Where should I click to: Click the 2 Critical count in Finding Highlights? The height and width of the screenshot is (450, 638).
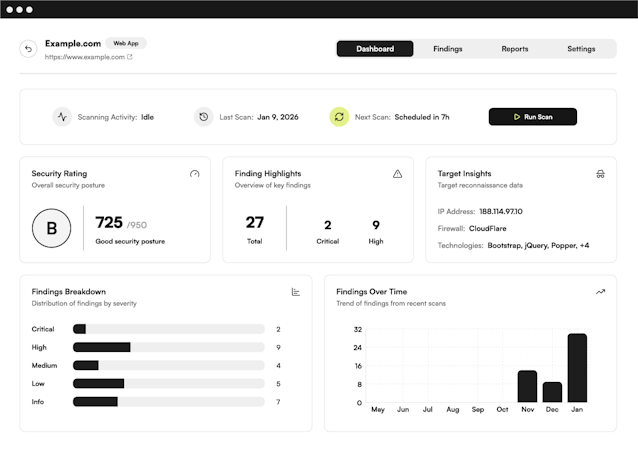coord(328,225)
